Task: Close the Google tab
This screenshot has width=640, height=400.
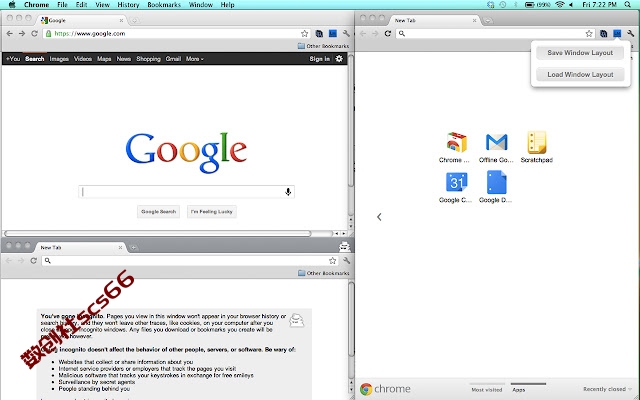Action: coord(121,20)
